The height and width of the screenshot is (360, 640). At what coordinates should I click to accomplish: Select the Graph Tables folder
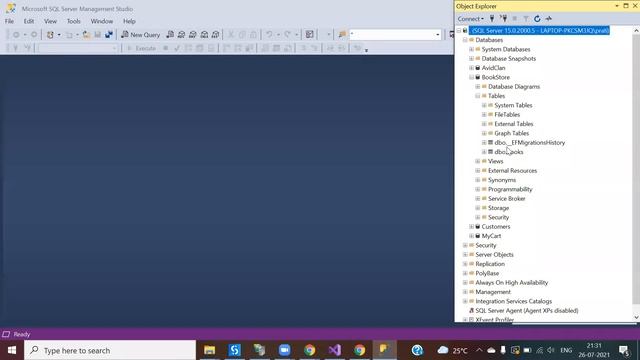pyautogui.click(x=511, y=133)
